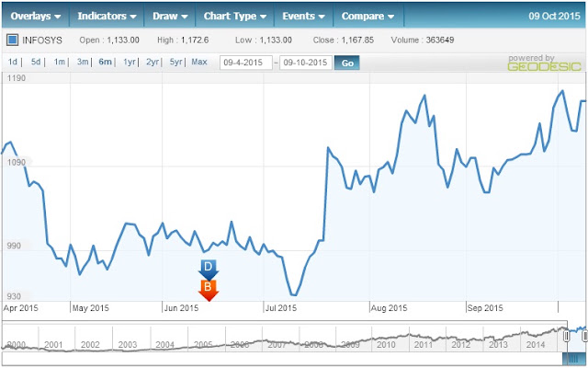Switch to the 3m range
This screenshot has width=588, height=368.
tap(83, 62)
